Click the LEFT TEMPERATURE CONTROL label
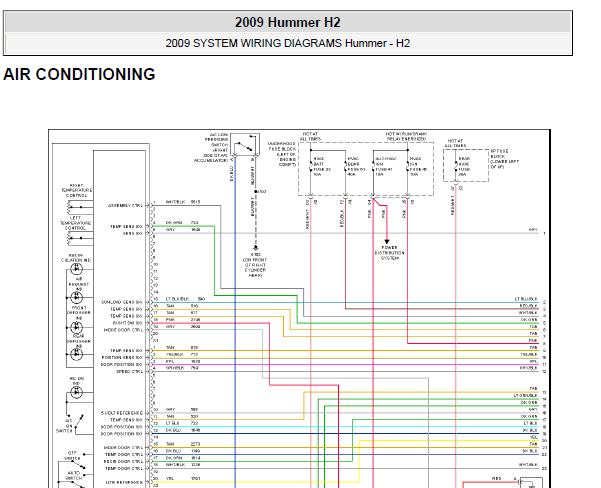601x488 pixels. pos(76,223)
